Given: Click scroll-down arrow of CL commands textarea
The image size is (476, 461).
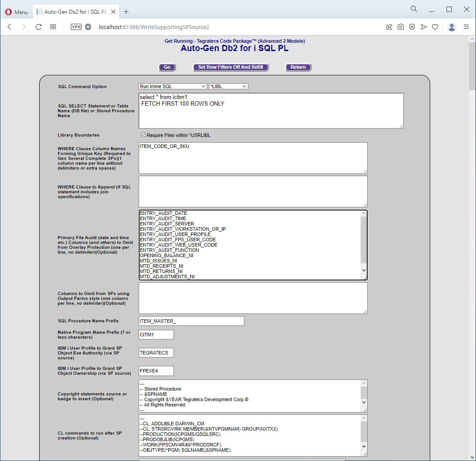Looking at the screenshot, I should click(364, 446).
